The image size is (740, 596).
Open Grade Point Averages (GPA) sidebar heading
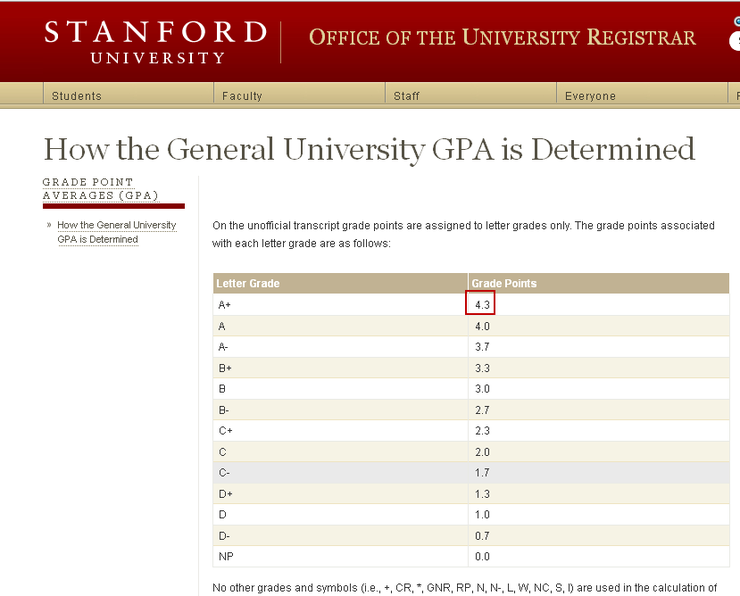pyautogui.click(x=101, y=189)
